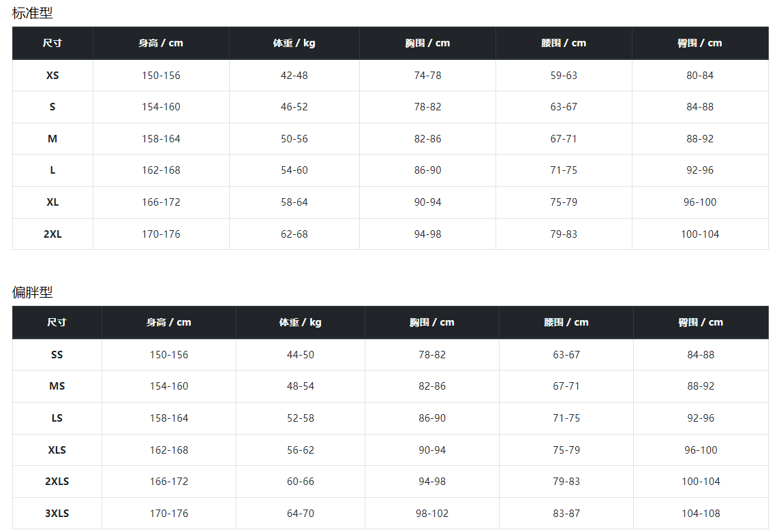This screenshot has height=532, width=779.
Task: Click the 标准型 section title
Action: pyautogui.click(x=32, y=13)
